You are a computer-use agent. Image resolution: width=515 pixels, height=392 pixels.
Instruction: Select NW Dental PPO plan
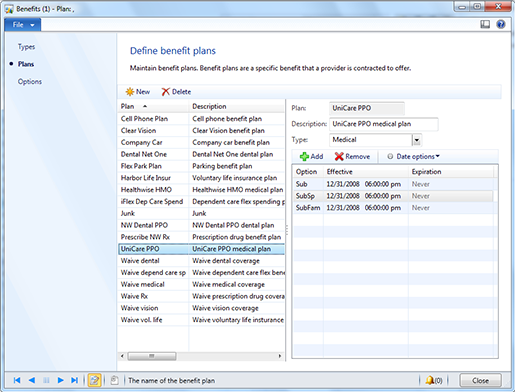201,225
